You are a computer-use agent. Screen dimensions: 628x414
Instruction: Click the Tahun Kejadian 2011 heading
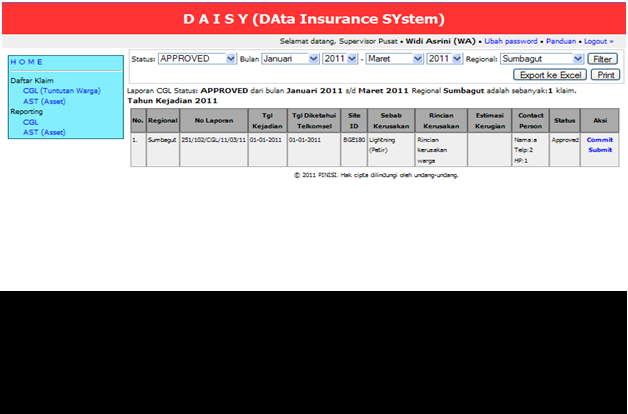coord(172,101)
